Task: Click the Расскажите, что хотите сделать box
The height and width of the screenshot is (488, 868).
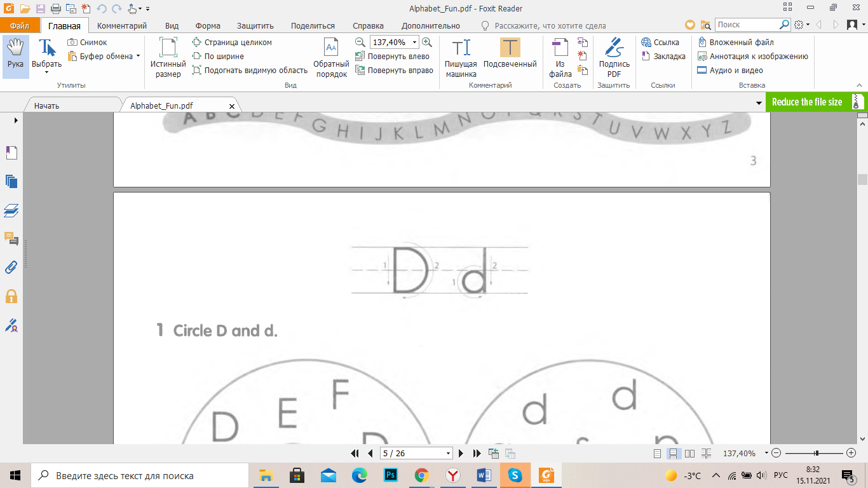Action: coord(543,25)
